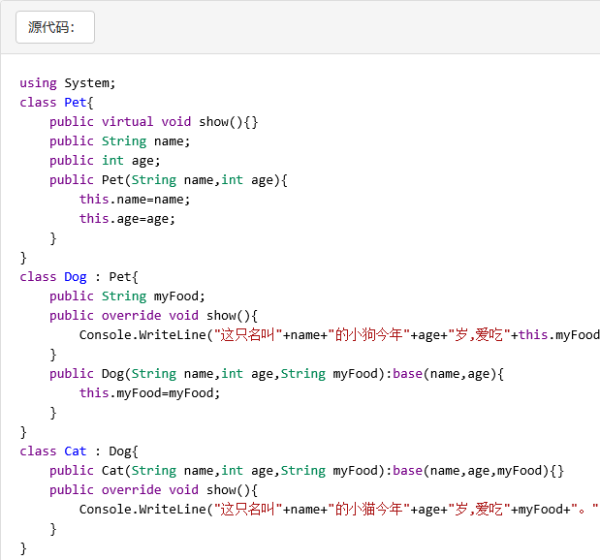Click the 源代码 button
The image size is (600, 560).
coord(55,28)
